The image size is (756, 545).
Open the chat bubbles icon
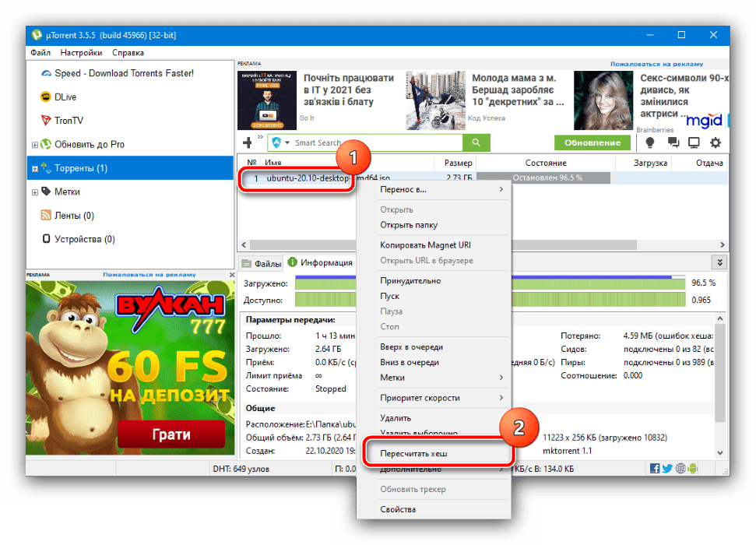(x=673, y=142)
